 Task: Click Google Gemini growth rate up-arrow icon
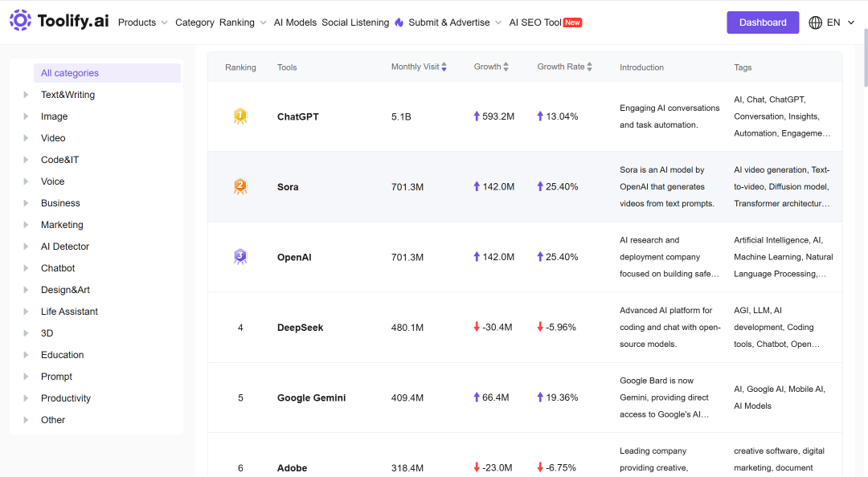click(x=540, y=397)
